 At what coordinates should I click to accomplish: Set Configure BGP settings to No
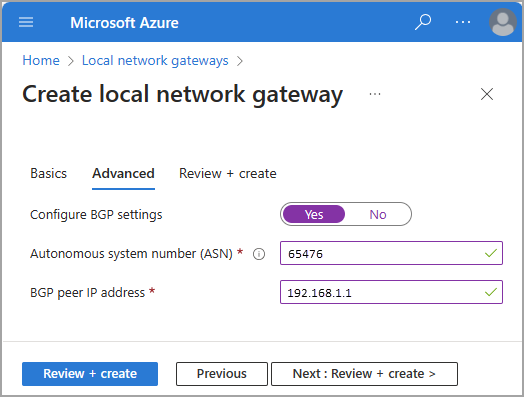[x=378, y=214]
